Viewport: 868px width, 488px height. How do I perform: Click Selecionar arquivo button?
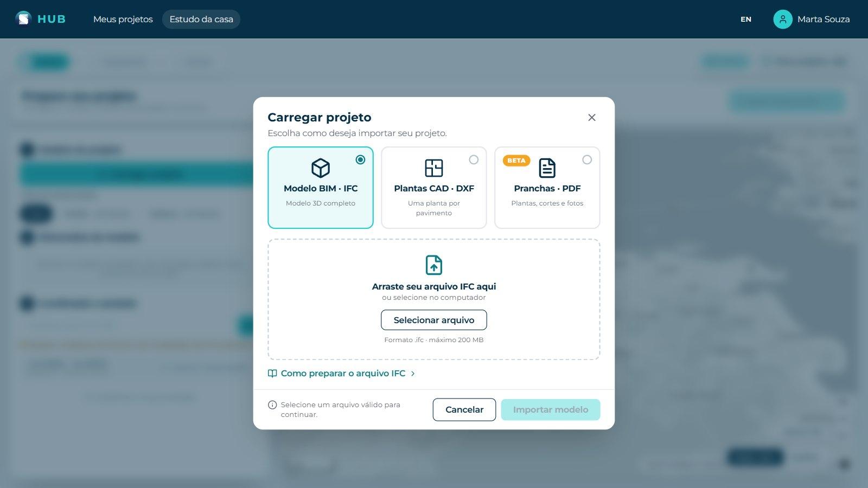point(434,320)
